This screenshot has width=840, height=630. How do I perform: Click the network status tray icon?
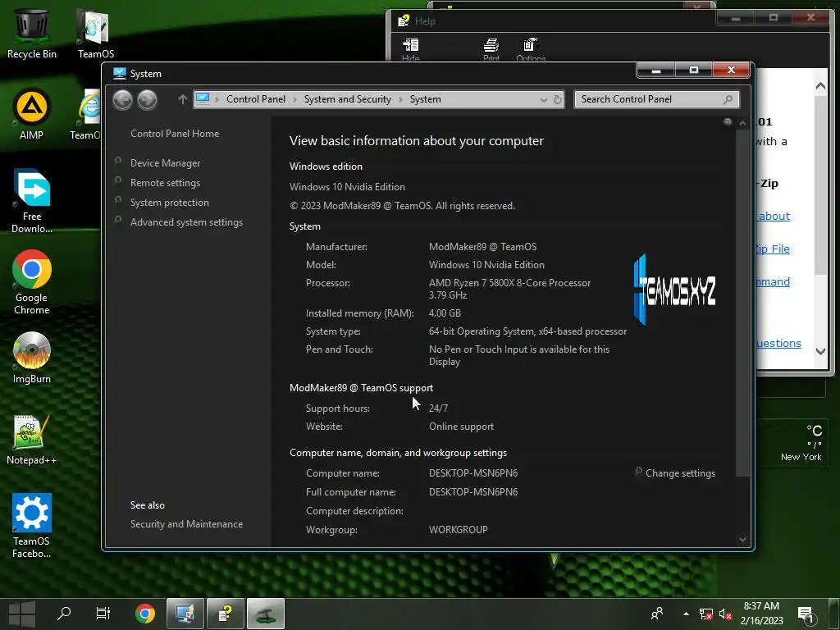point(706,614)
